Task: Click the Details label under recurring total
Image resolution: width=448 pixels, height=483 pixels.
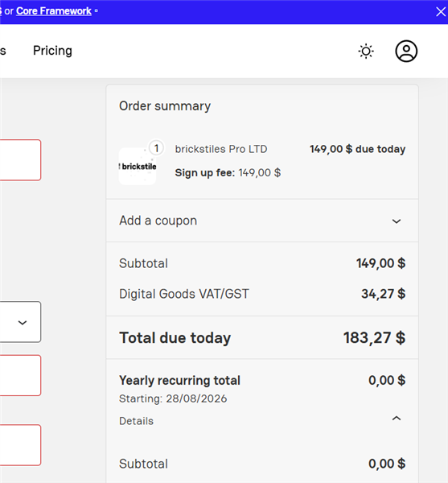Action: (136, 421)
